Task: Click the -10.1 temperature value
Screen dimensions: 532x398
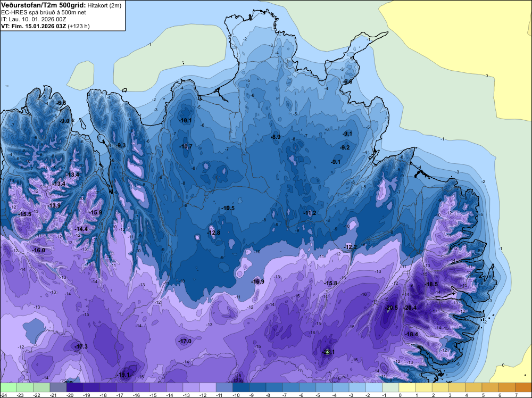Action: [x=185, y=120]
